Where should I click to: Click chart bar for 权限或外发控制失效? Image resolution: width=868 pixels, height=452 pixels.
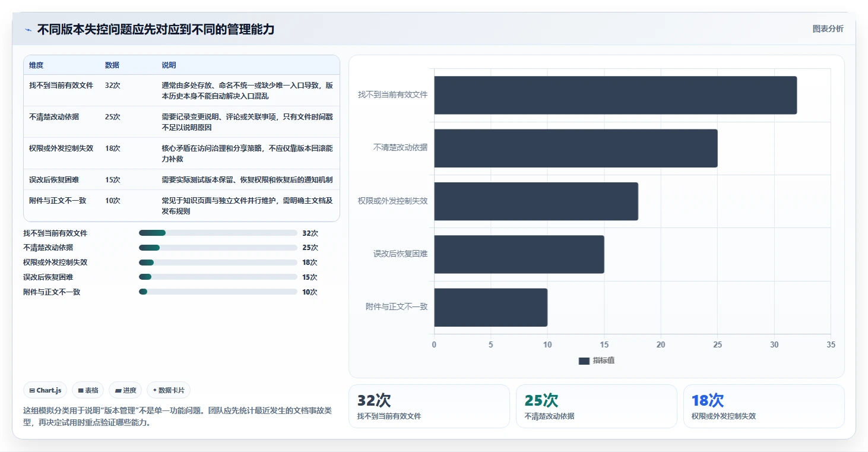(x=536, y=201)
